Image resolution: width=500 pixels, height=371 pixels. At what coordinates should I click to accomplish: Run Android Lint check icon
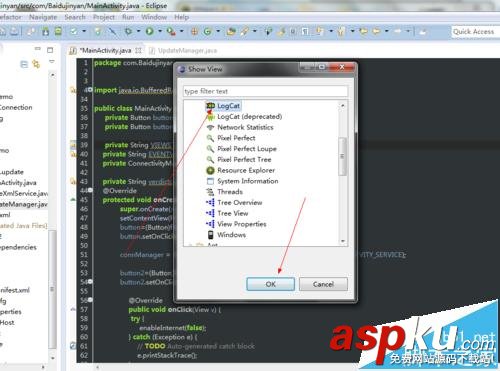tap(74, 31)
